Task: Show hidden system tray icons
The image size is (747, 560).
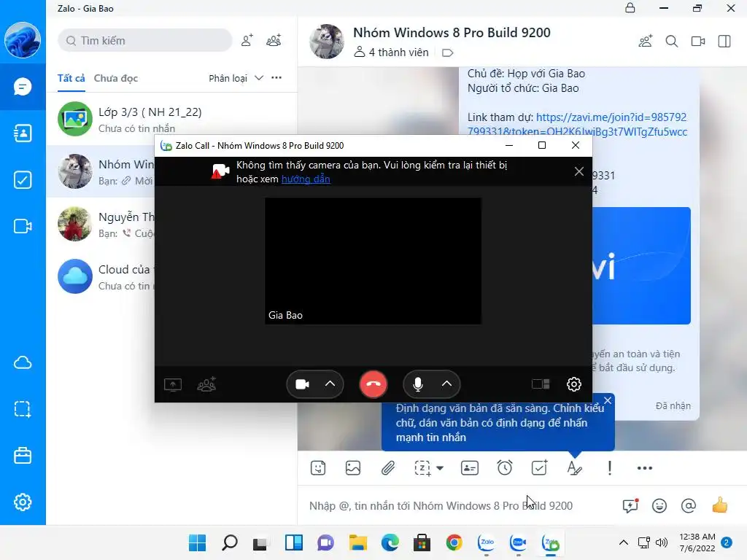Action: [623, 542]
